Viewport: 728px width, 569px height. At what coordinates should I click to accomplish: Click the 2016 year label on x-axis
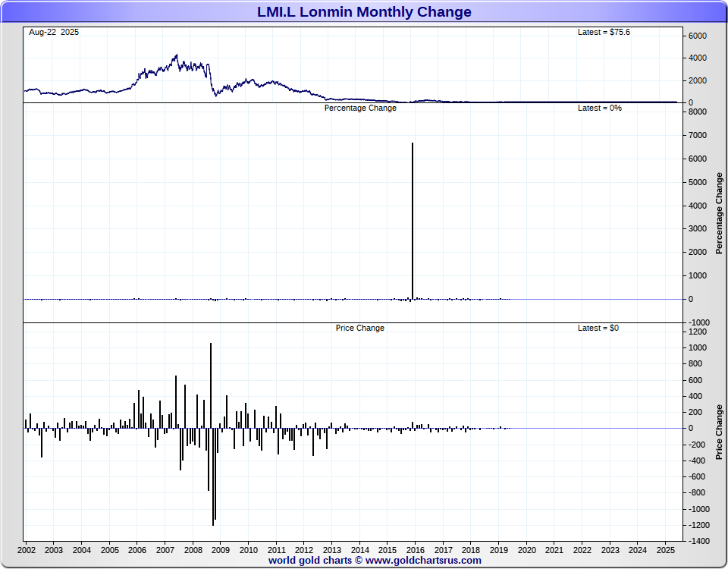pyautogui.click(x=415, y=550)
